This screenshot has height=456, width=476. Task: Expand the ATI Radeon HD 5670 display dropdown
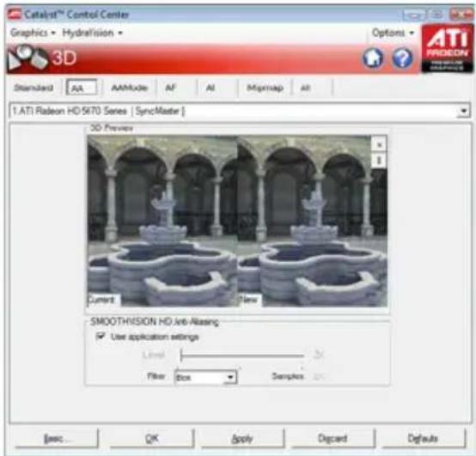[x=464, y=111]
